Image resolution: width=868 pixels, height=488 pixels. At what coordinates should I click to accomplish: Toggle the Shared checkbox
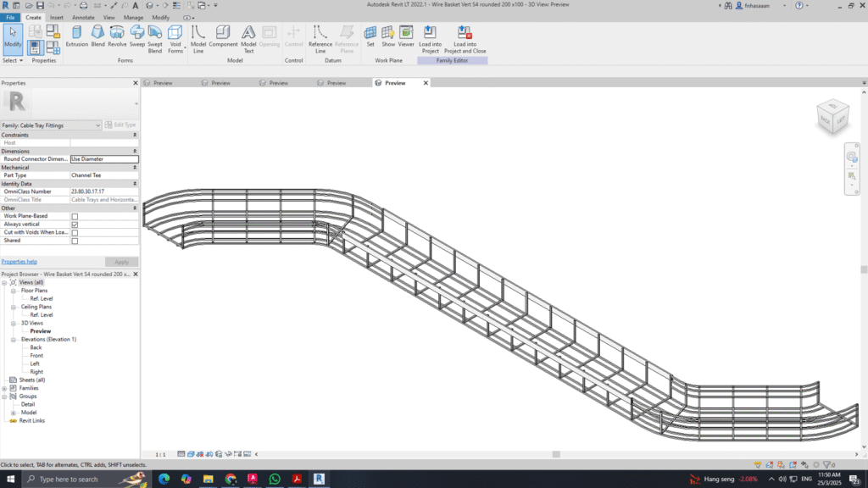75,241
